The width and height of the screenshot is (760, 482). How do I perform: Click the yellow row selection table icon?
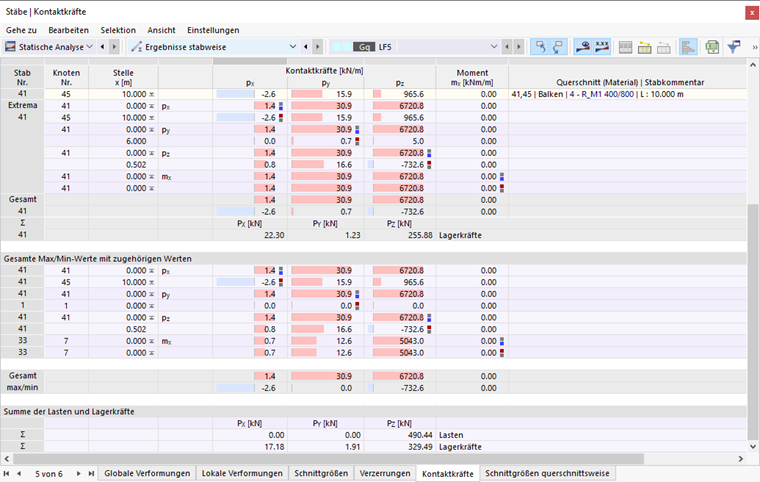coord(645,47)
